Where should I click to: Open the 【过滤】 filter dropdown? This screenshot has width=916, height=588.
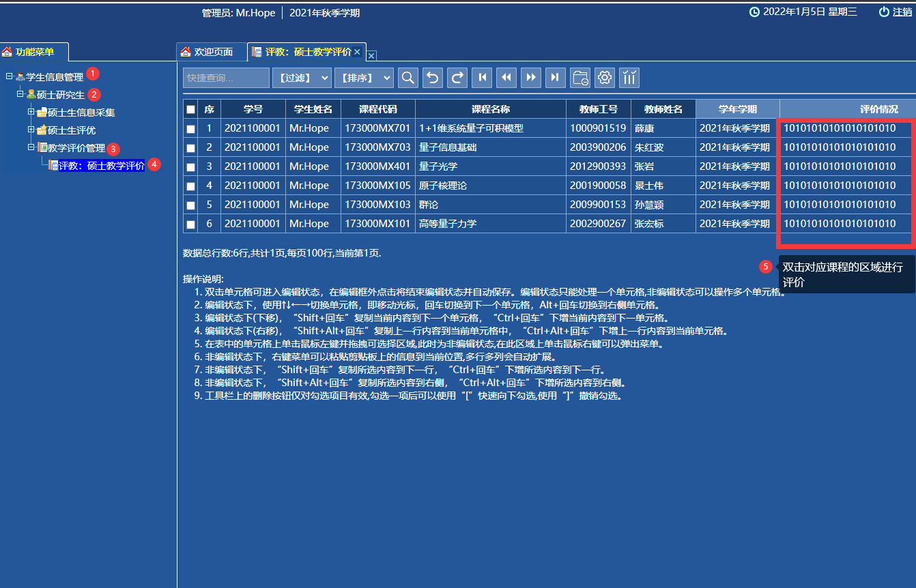coord(302,78)
